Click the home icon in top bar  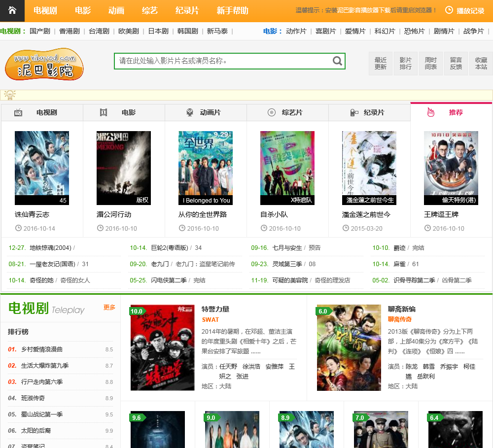[x=12, y=10]
